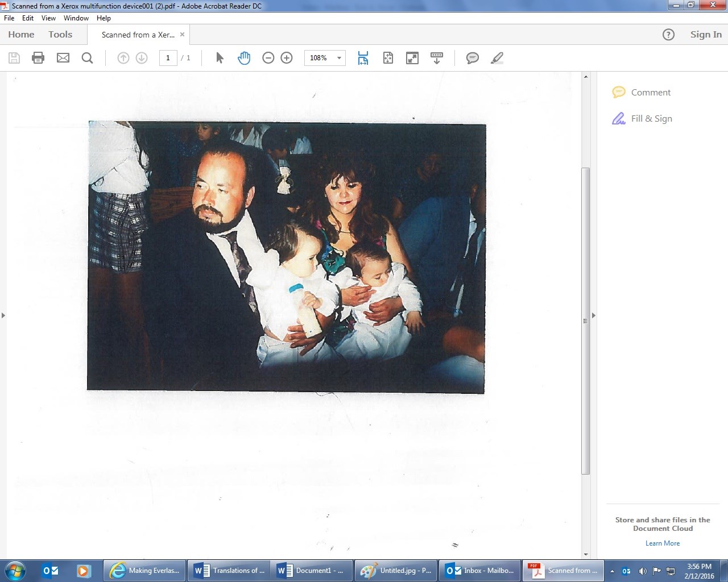Open the Edit menu
The height and width of the screenshot is (582, 728).
27,18
